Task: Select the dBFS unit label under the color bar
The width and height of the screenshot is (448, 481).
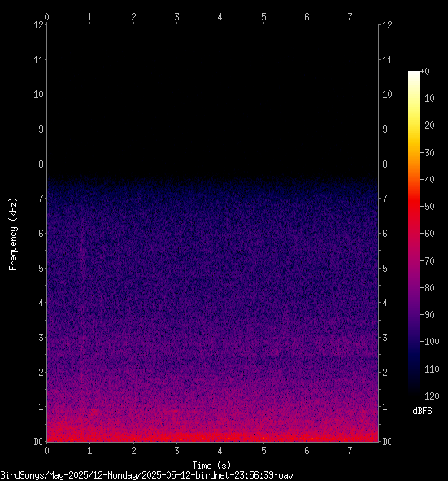Action: click(x=422, y=411)
